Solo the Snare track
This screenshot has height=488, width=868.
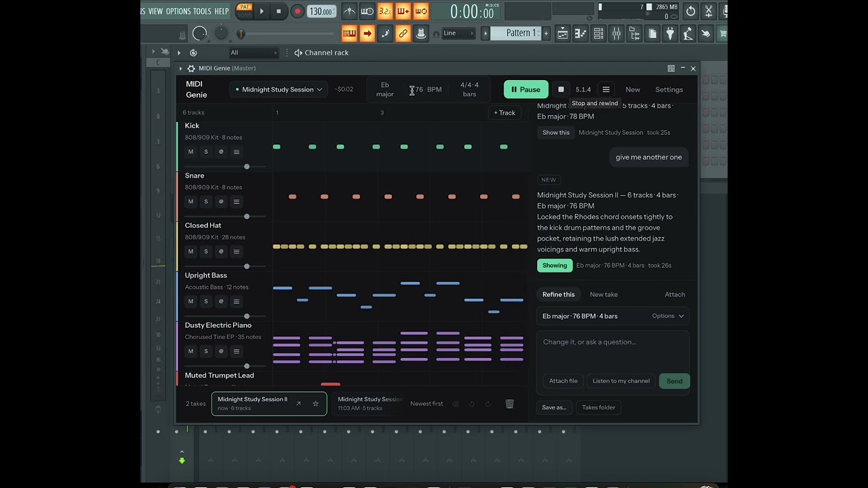206,201
